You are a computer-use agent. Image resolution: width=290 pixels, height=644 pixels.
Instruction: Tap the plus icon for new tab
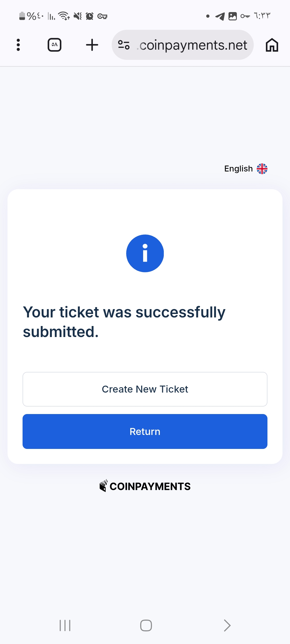click(x=92, y=45)
